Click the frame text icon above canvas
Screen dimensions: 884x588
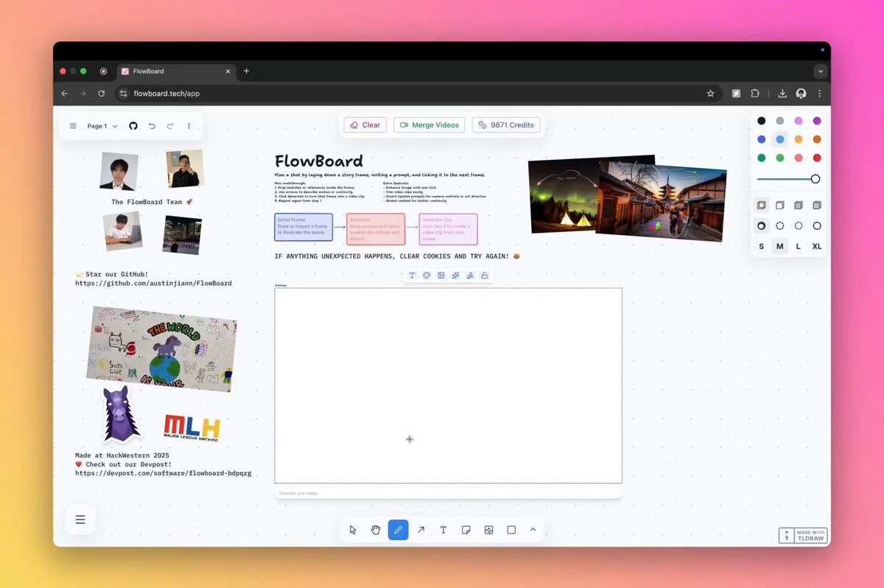click(412, 276)
